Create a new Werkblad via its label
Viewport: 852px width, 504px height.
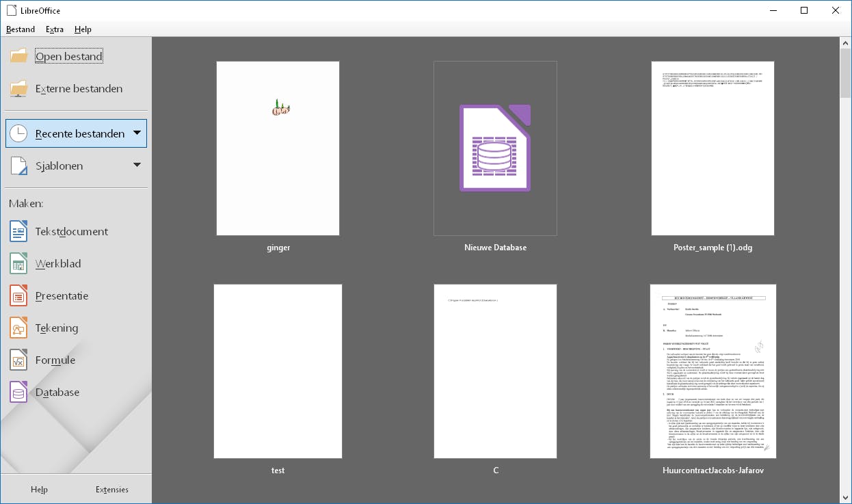[58, 264]
